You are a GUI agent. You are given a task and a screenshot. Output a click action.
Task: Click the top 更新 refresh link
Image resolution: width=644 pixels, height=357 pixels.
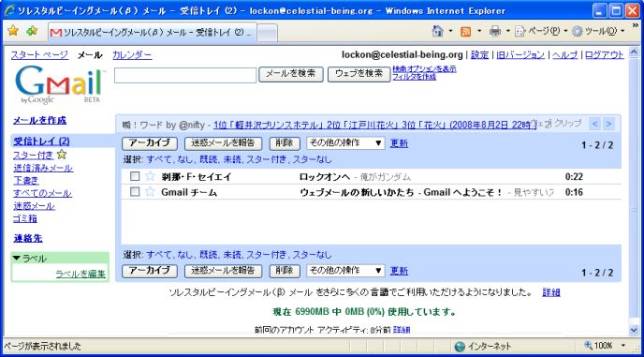(x=399, y=143)
